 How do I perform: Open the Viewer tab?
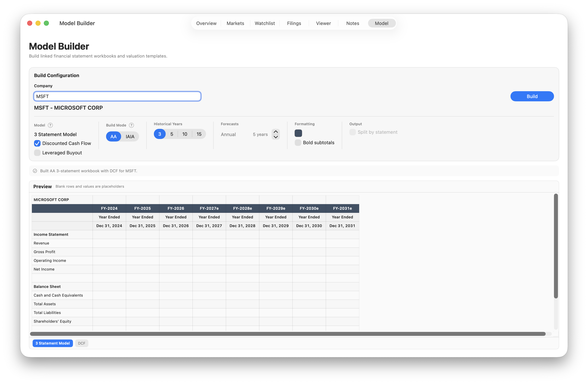click(x=323, y=23)
